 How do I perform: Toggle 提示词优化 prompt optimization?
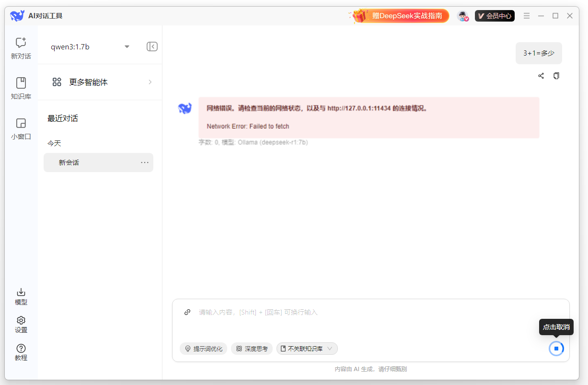(203, 349)
